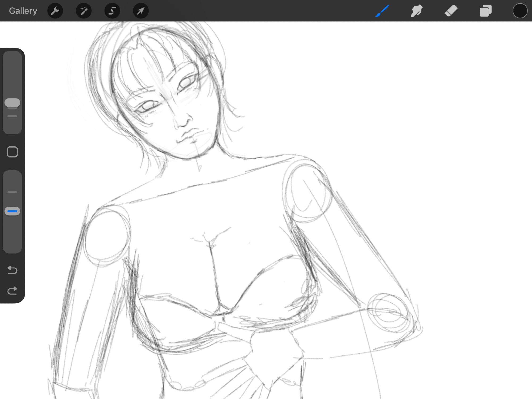Open the Adjustments magic wand menu
The height and width of the screenshot is (399, 532).
click(84, 11)
